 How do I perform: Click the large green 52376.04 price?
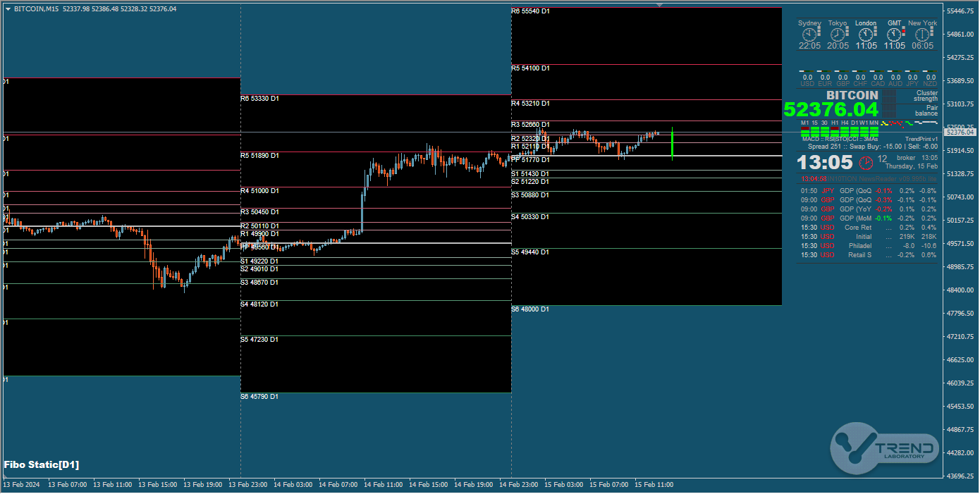(x=831, y=110)
